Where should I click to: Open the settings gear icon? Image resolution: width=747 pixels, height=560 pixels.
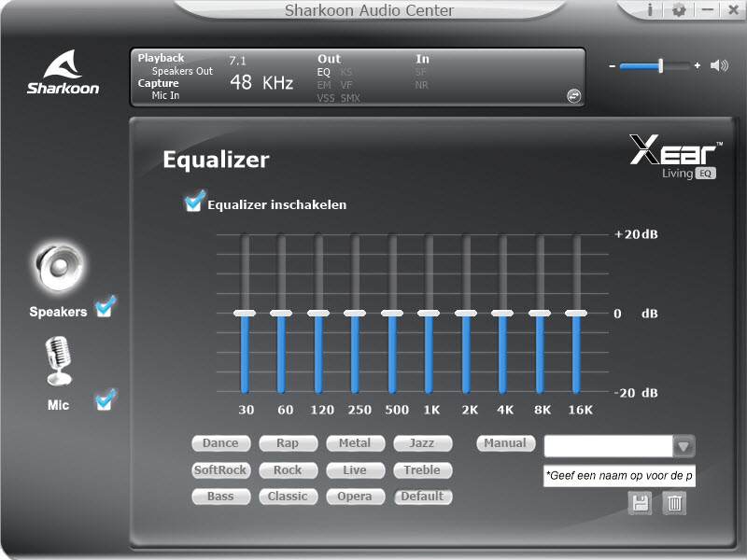coord(679,10)
